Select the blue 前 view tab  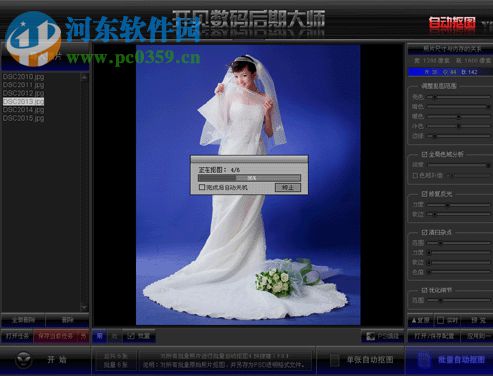(x=99, y=336)
